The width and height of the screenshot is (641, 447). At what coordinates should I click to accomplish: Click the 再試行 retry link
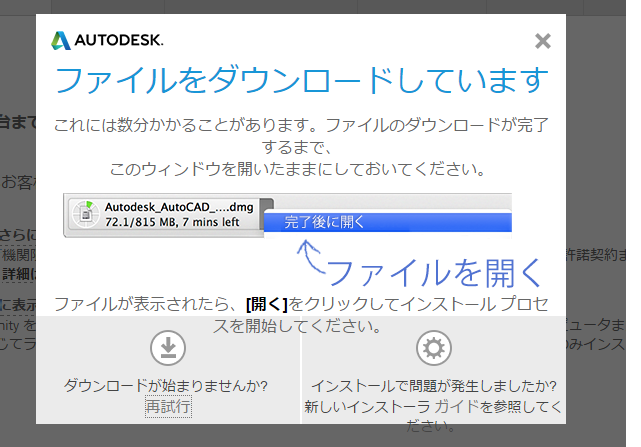point(168,407)
